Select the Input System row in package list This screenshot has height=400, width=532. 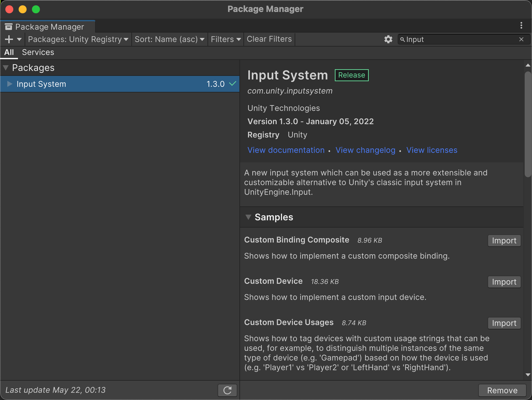(120, 84)
